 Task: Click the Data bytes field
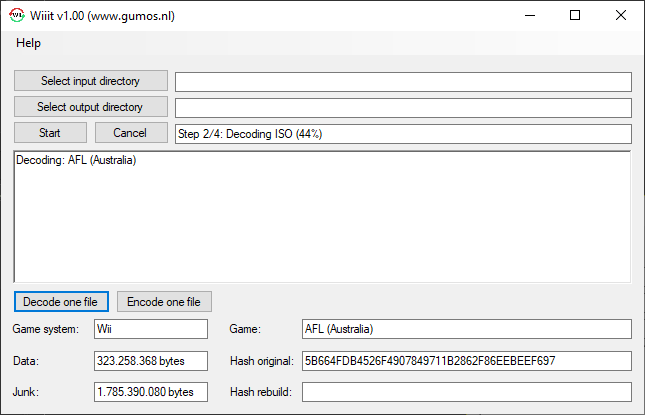[150, 360]
